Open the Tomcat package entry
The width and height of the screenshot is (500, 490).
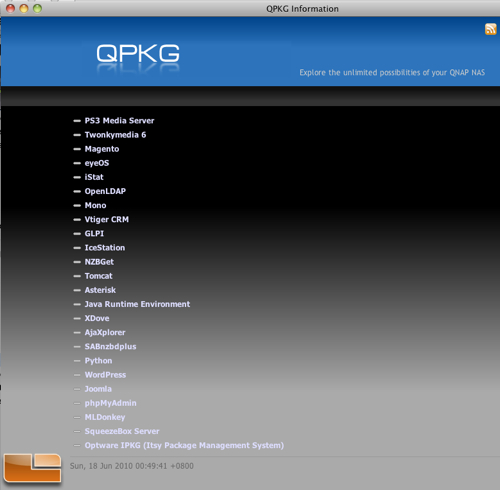click(x=98, y=276)
